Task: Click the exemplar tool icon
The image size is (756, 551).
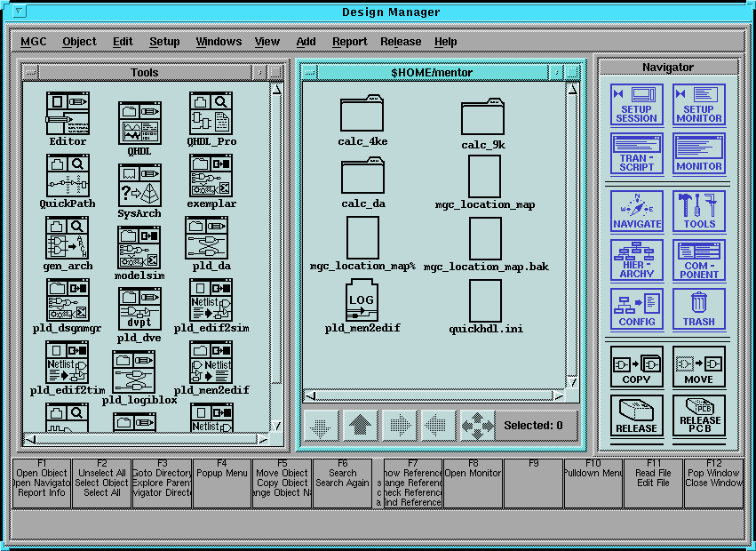Action: pyautogui.click(x=211, y=176)
